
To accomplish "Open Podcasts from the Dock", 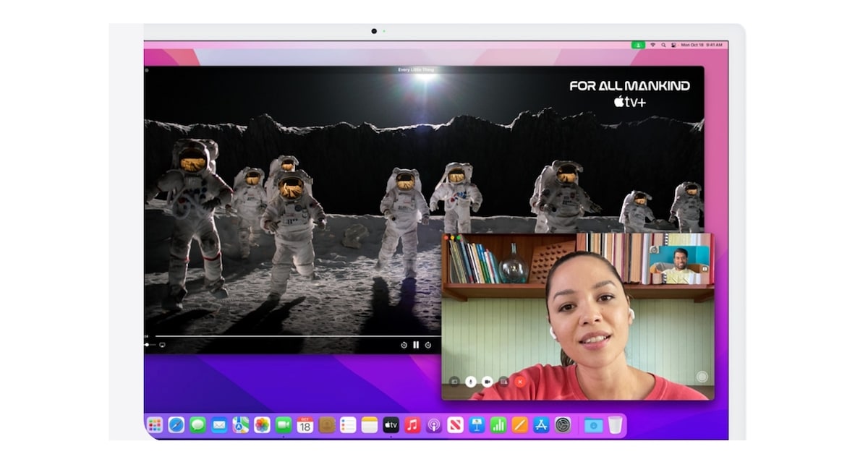I will click(434, 425).
